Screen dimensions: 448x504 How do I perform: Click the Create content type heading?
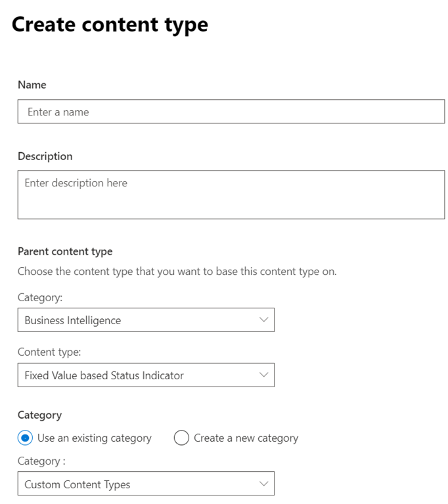[x=110, y=25]
